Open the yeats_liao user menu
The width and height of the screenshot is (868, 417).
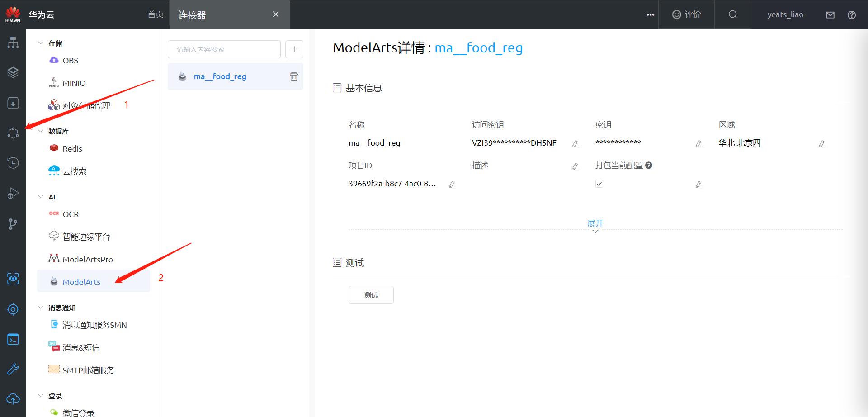[x=785, y=14]
